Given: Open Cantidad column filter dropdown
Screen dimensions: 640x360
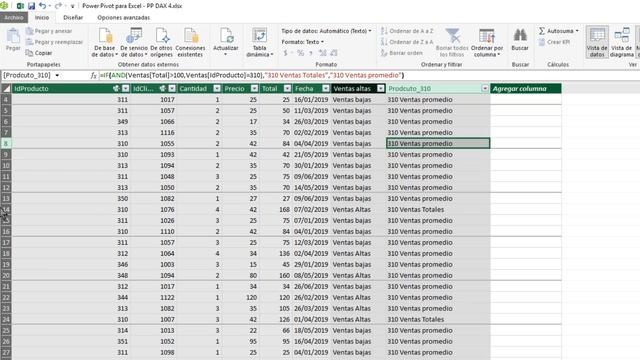Looking at the screenshot, I should pos(217,89).
